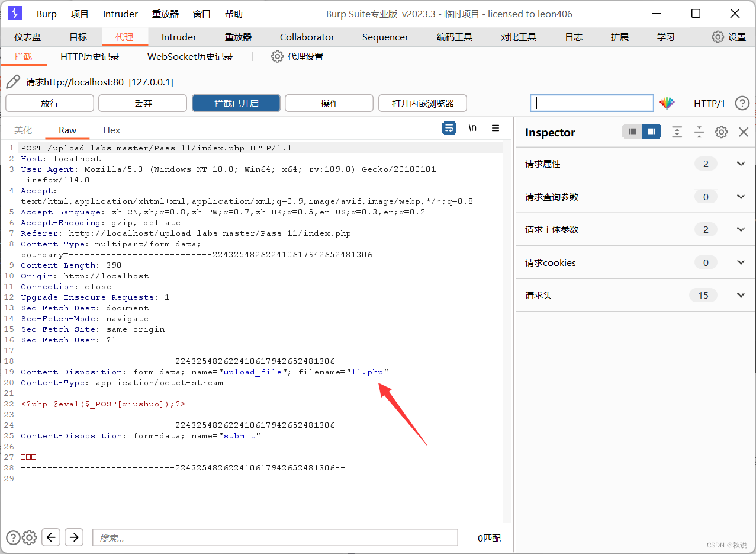
Task: Open the 学习 tab
Action: pyautogui.click(x=666, y=37)
